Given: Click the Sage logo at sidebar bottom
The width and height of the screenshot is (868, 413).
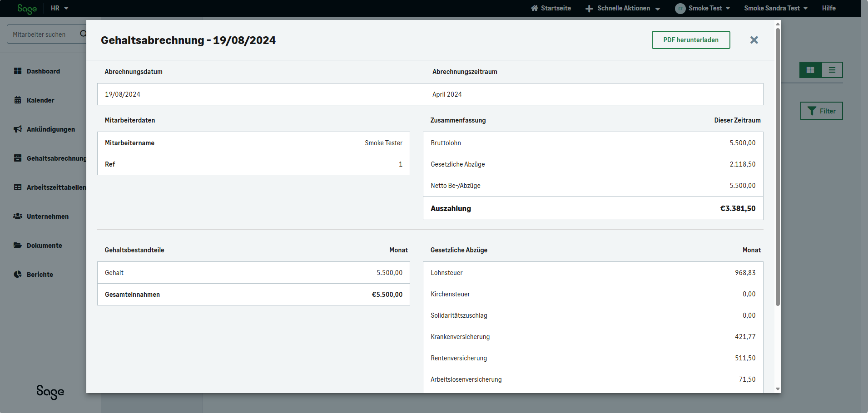Looking at the screenshot, I should tap(50, 392).
